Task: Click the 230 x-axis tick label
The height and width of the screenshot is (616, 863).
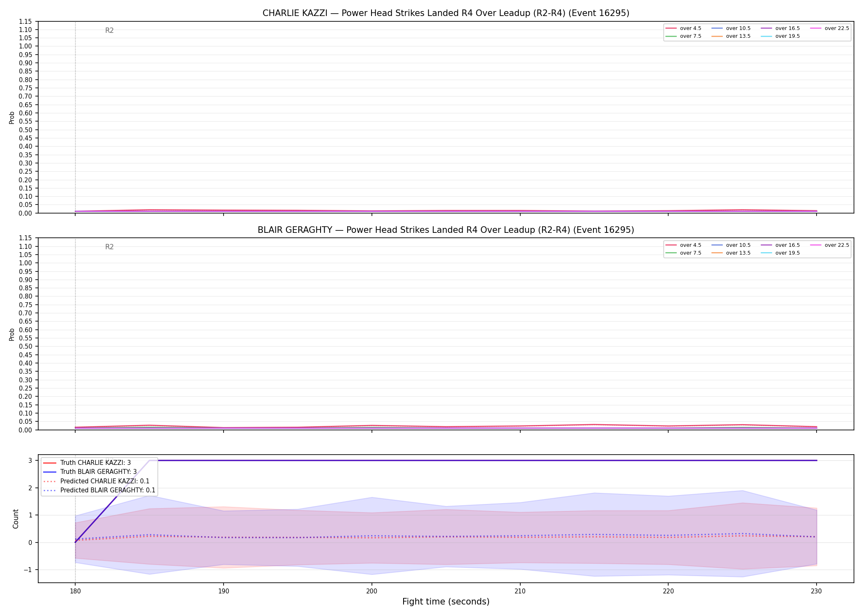Action: [816, 591]
